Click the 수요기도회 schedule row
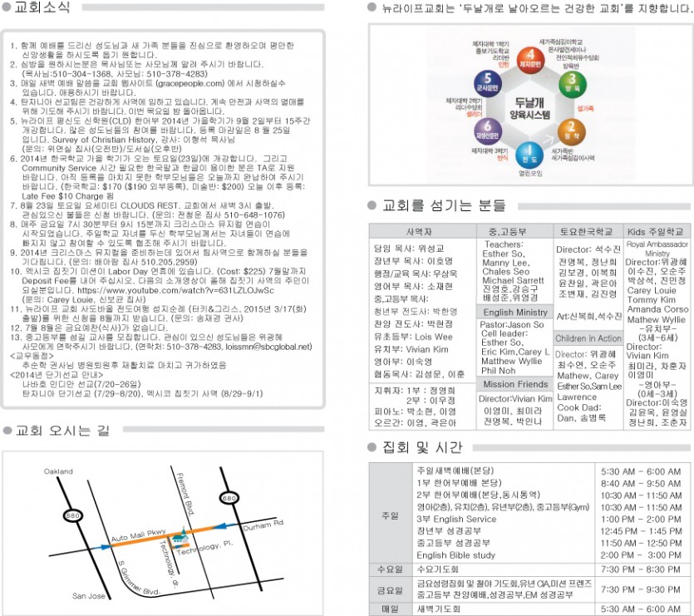This screenshot has width=694, height=616. pyautogui.click(x=439, y=569)
